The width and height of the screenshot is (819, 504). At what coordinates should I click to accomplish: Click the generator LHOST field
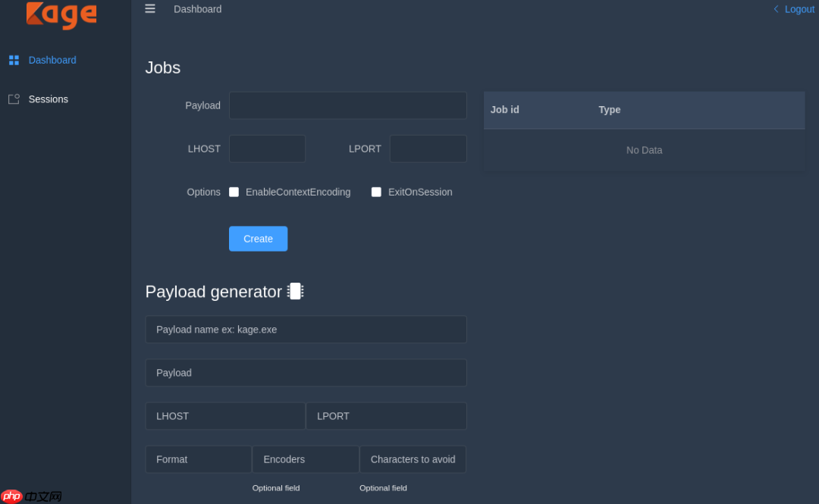tap(225, 416)
